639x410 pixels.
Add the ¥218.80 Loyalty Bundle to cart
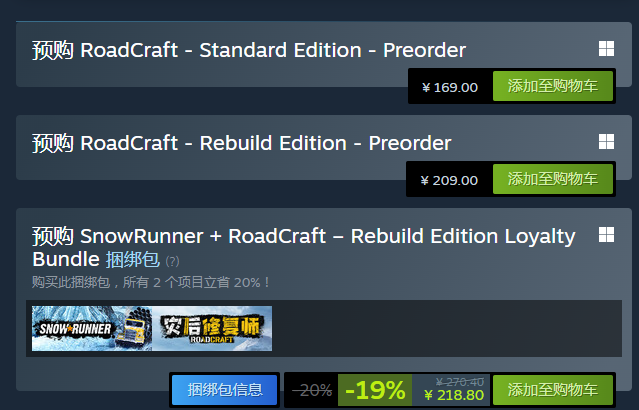pyautogui.click(x=553, y=390)
